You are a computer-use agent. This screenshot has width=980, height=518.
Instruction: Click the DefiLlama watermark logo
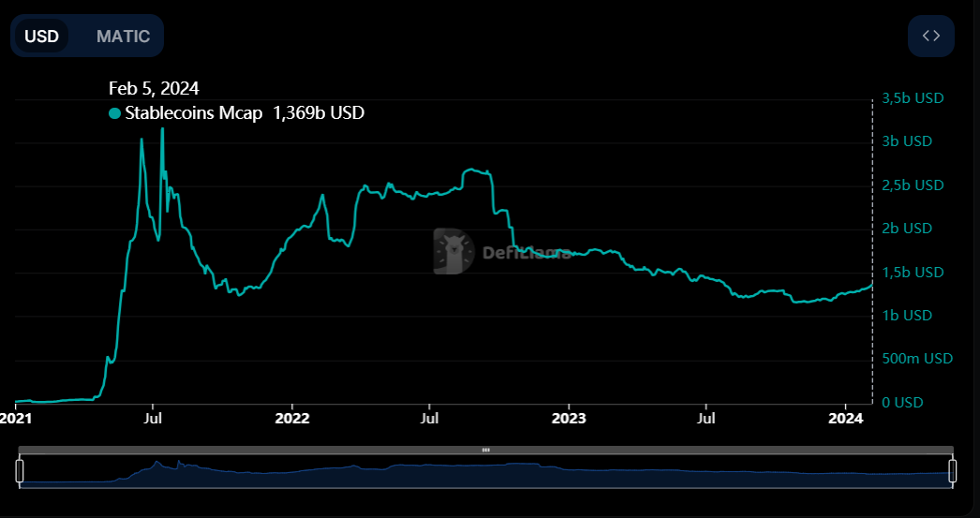pyautogui.click(x=453, y=251)
